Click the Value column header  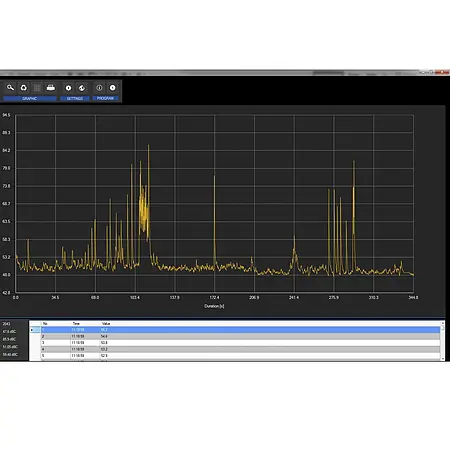pyautogui.click(x=106, y=324)
